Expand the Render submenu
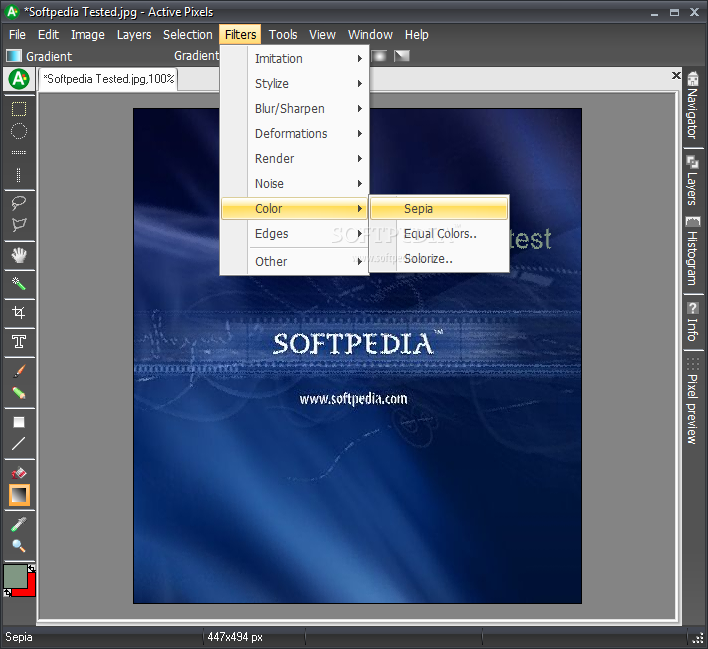This screenshot has width=708, height=649. click(294, 159)
